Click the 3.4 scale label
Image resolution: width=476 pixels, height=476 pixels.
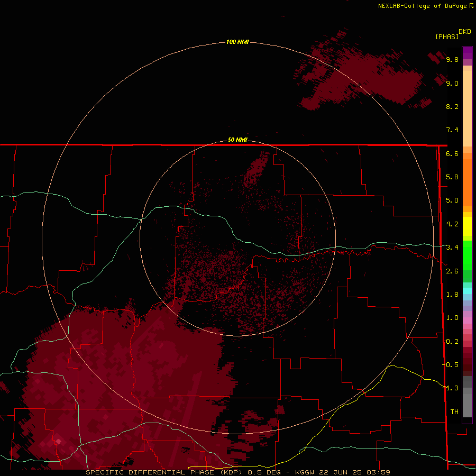point(452,248)
